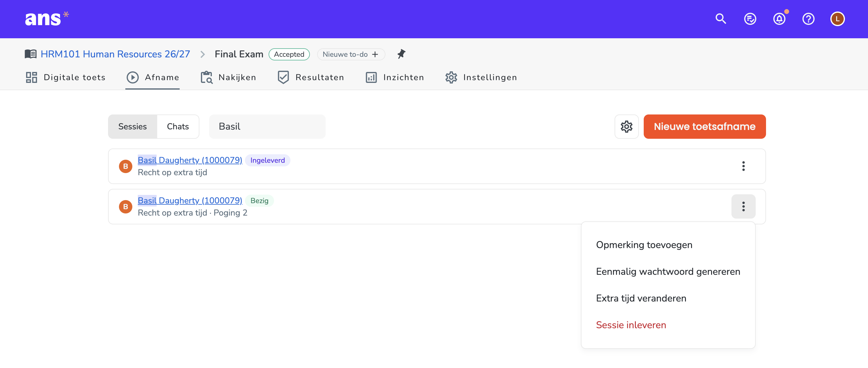This screenshot has width=868, height=368.
Task: Choose Eenmalig wachtwoord genereren
Action: coord(668,272)
